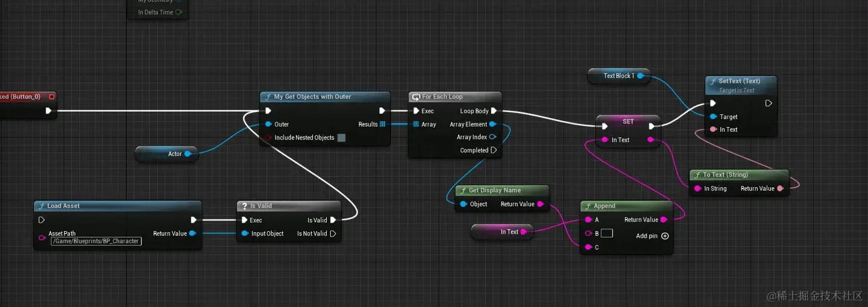Click the Array Element output pin
The height and width of the screenshot is (307, 868).
[x=493, y=124]
